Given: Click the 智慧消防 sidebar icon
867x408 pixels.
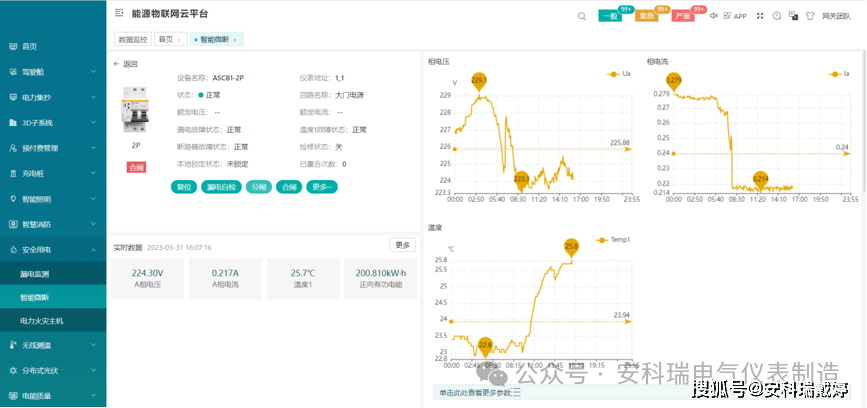Looking at the screenshot, I should [x=13, y=224].
